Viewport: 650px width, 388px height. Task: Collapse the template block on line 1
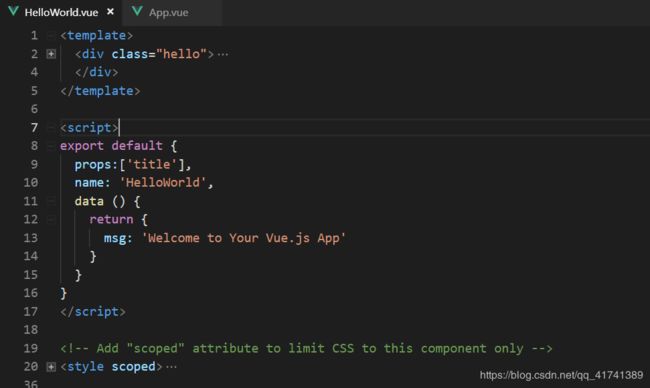click(51, 36)
